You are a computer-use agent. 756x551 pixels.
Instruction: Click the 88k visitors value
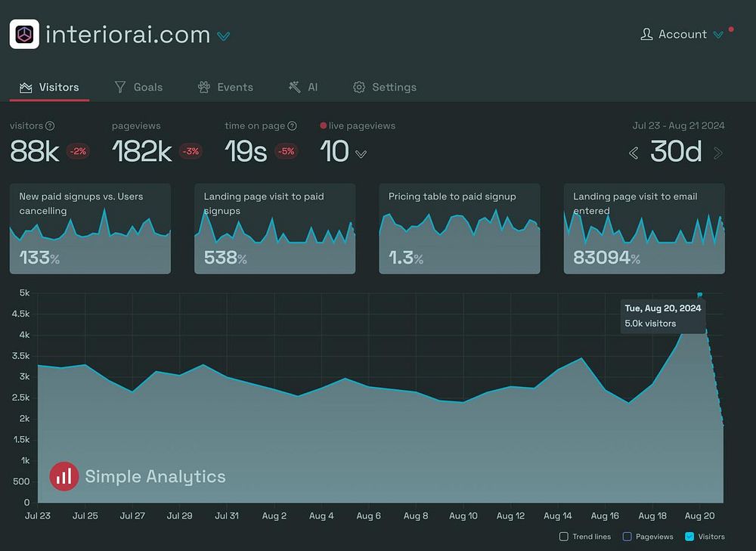[35, 151]
